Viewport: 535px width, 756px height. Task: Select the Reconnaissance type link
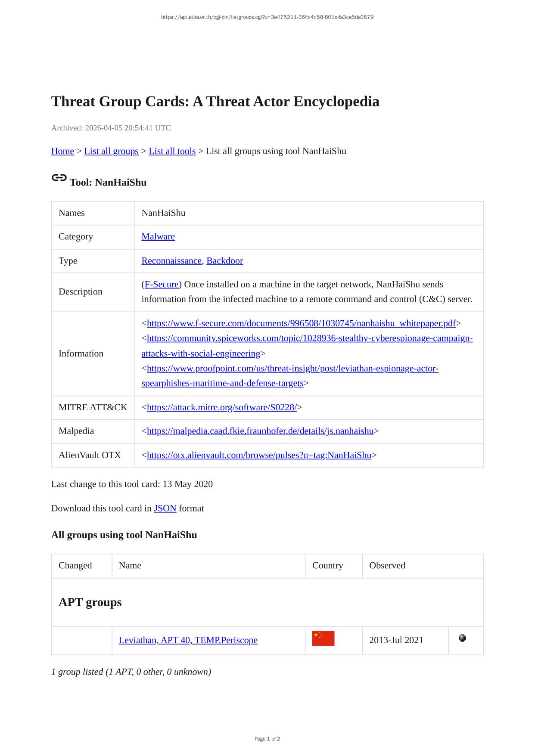tap(171, 260)
